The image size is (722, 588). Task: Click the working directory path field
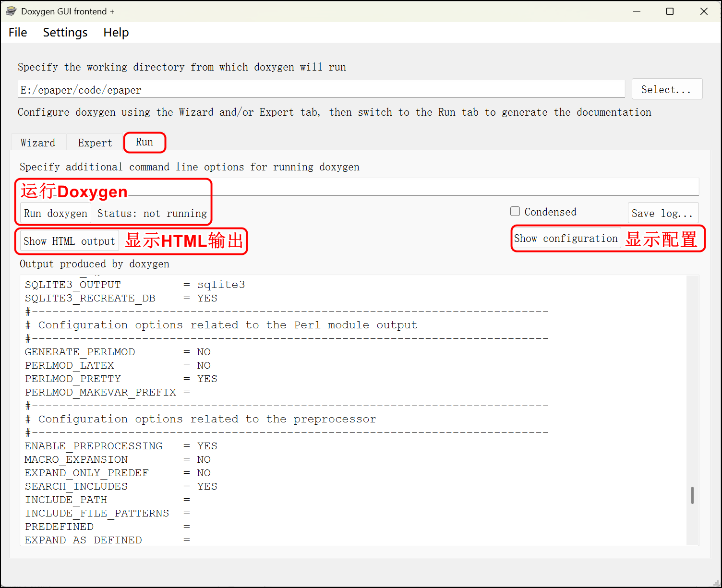pyautogui.click(x=322, y=89)
